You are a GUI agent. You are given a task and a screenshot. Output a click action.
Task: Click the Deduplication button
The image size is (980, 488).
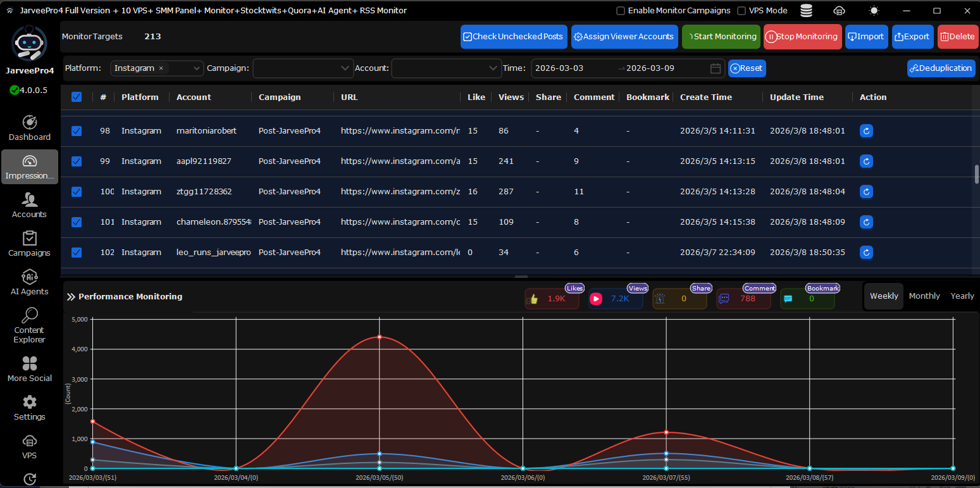[941, 68]
